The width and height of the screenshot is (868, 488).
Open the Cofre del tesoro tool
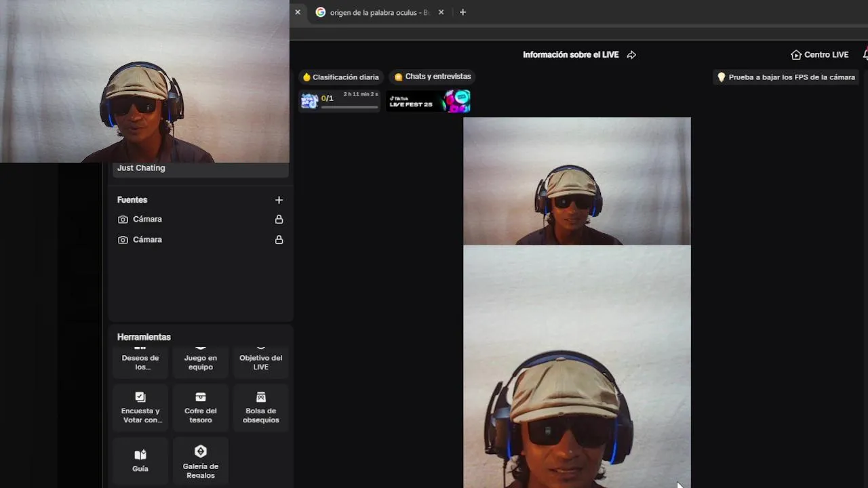(201, 407)
